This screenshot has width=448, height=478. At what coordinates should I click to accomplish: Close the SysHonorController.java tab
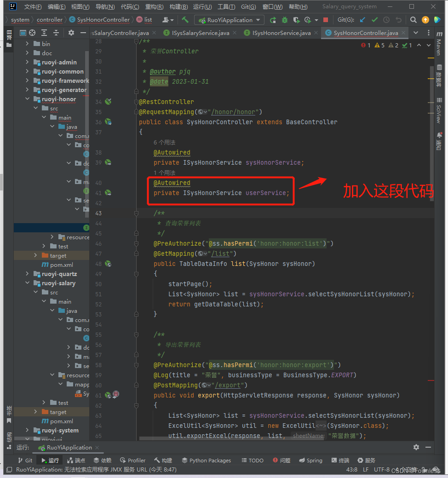(x=403, y=33)
